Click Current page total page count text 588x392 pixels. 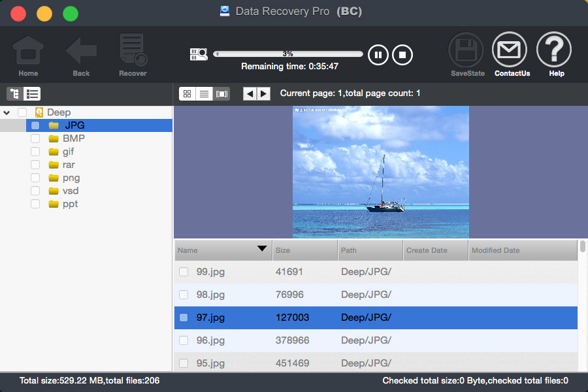click(350, 93)
